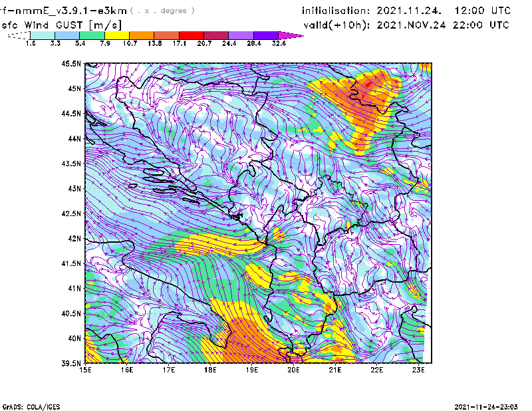Click the model name 'rf-nmmE_v3.9.1-e3km' text
Viewport: 532px width, 411px height.
coord(63,11)
